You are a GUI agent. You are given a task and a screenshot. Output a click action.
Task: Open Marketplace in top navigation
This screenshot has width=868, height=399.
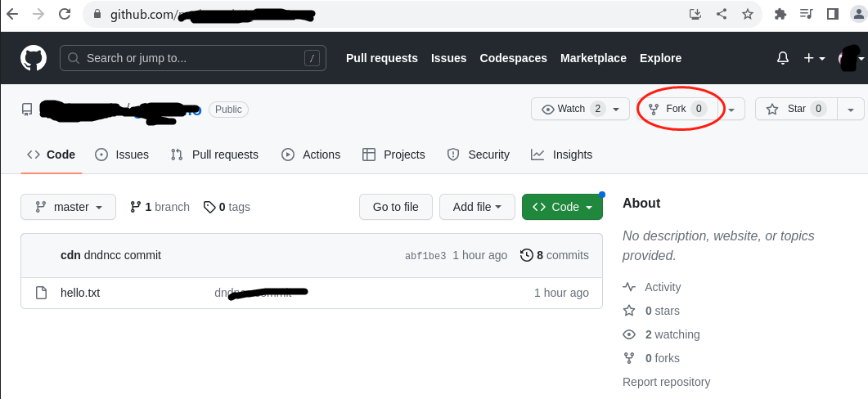click(x=593, y=58)
